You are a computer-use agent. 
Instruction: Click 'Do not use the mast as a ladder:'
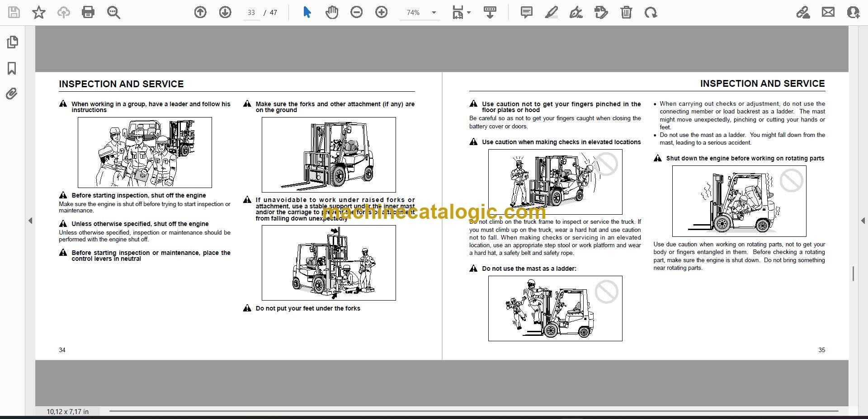[529, 268]
